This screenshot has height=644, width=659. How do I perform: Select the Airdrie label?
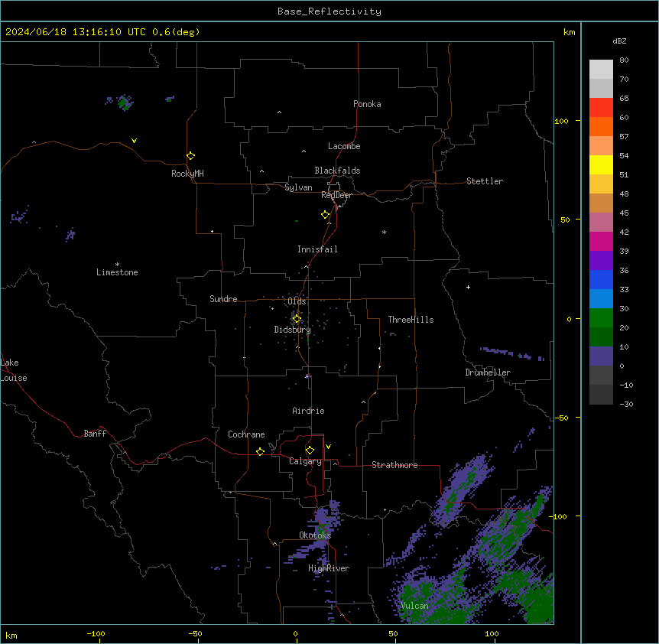pos(308,411)
